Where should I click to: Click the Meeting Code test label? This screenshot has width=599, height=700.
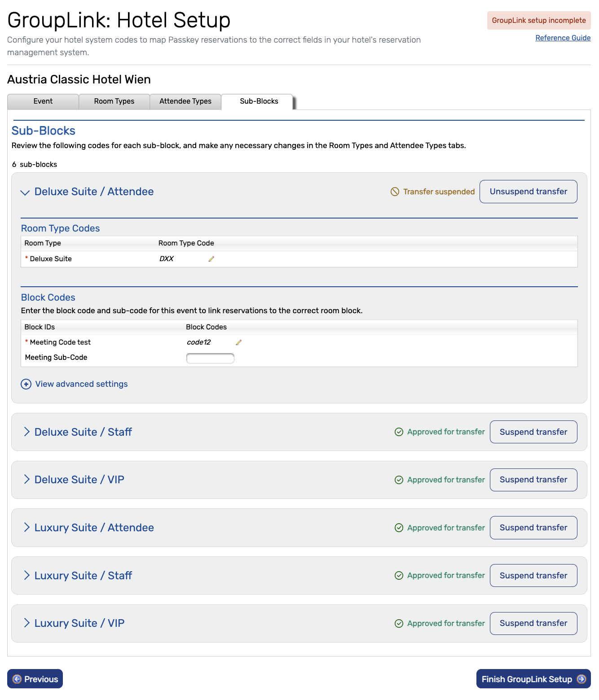[x=60, y=342]
